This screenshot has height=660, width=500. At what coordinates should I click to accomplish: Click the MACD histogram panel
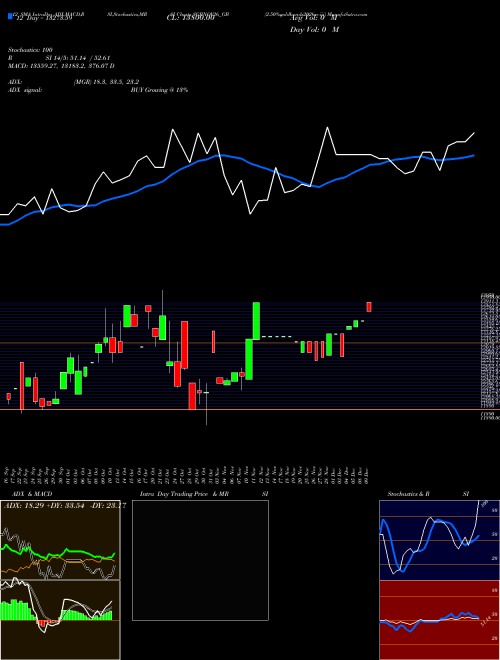click(x=60, y=620)
